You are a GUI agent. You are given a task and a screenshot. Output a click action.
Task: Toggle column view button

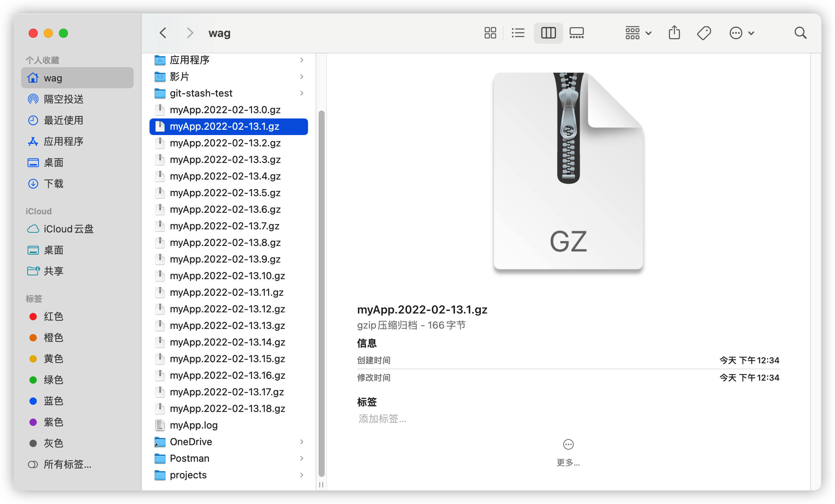point(548,33)
